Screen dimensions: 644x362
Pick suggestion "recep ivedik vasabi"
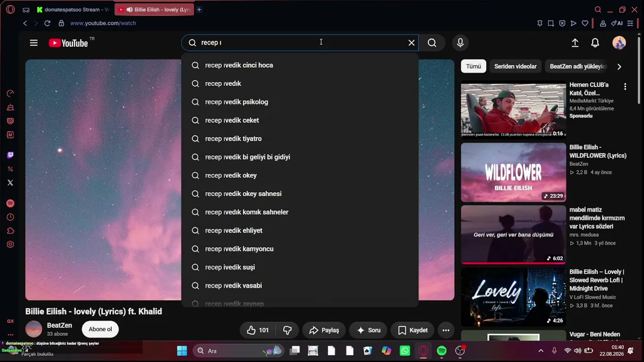pos(300,286)
